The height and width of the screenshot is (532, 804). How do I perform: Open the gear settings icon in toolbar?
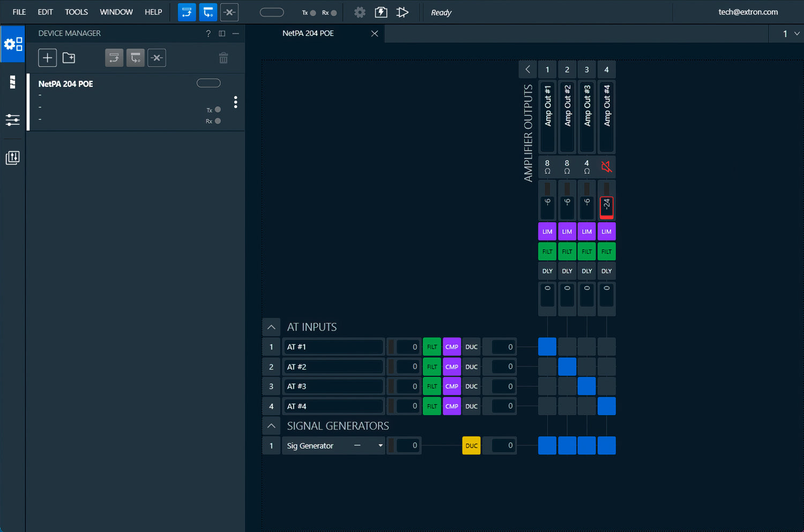pyautogui.click(x=360, y=12)
